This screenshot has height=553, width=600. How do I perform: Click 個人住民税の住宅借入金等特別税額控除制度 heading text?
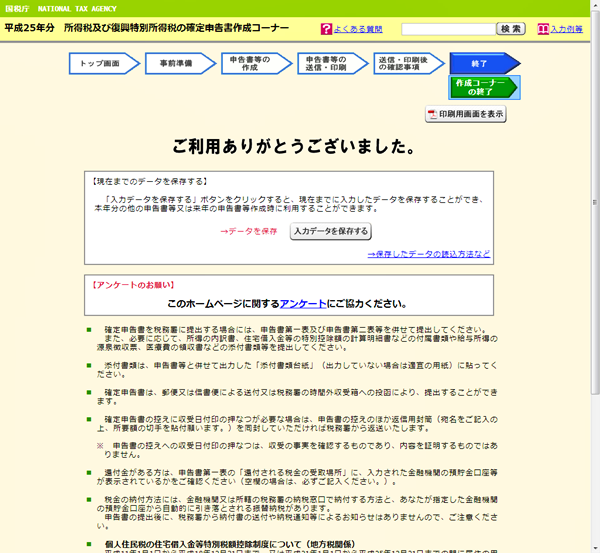pyautogui.click(x=230, y=544)
